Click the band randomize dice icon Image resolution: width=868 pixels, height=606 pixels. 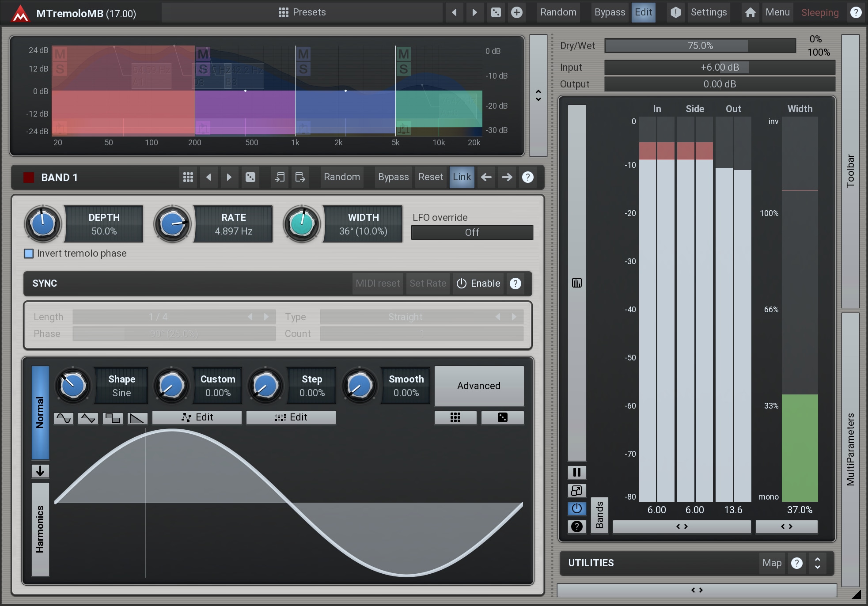pyautogui.click(x=250, y=177)
